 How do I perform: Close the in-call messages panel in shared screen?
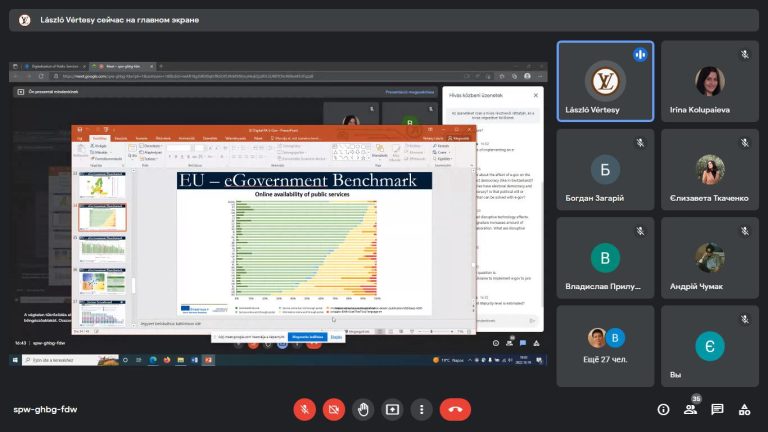535,95
